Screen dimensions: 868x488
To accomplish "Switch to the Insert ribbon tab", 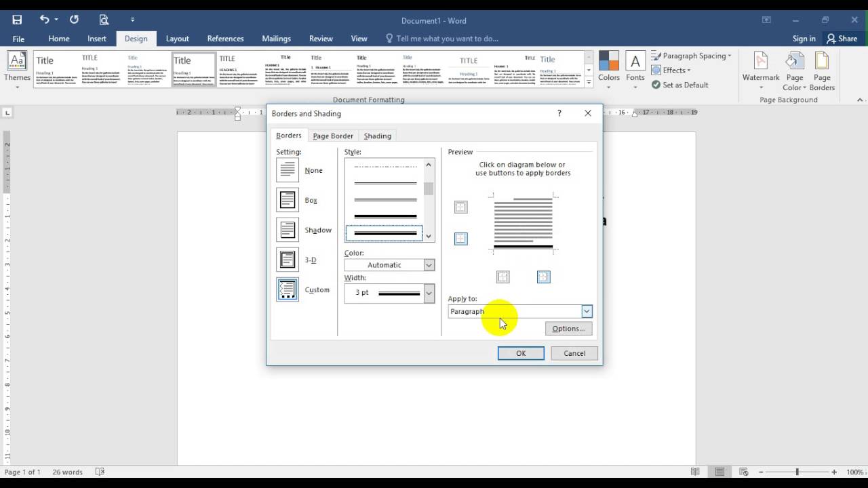I will 97,39.
